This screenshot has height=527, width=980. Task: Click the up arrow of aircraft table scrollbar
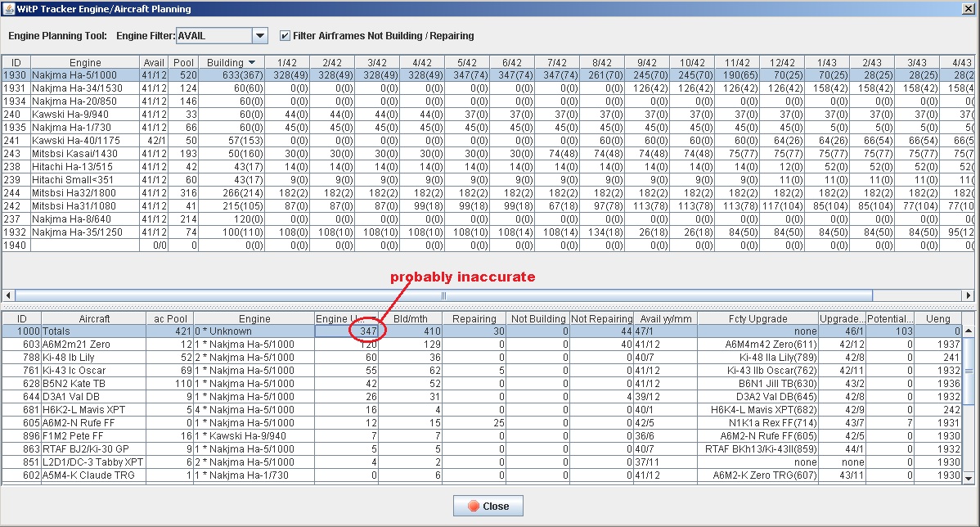pyautogui.click(x=969, y=331)
